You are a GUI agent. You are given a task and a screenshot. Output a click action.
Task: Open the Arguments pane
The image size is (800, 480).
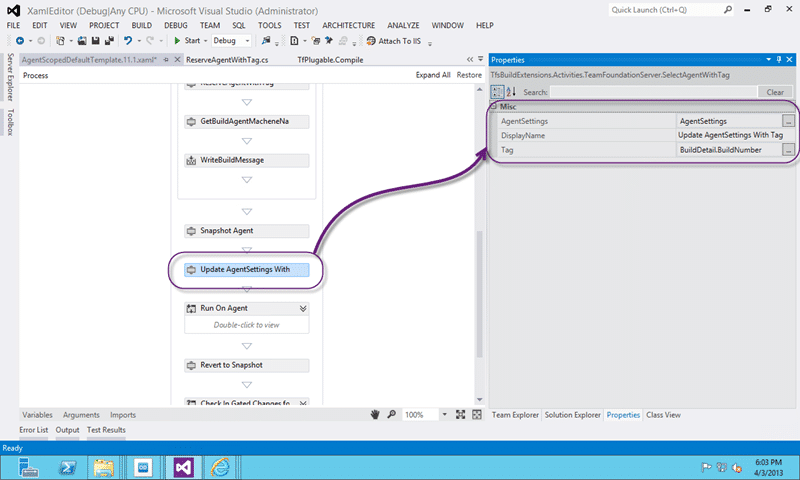point(81,415)
